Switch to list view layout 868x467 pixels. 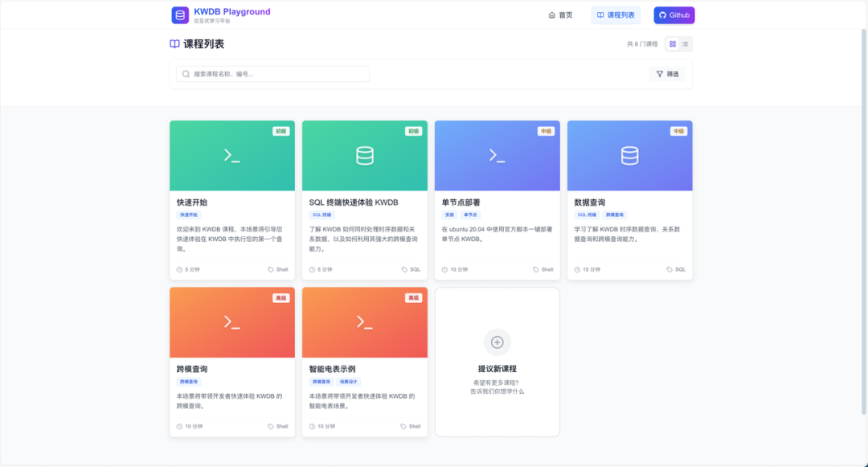click(686, 44)
